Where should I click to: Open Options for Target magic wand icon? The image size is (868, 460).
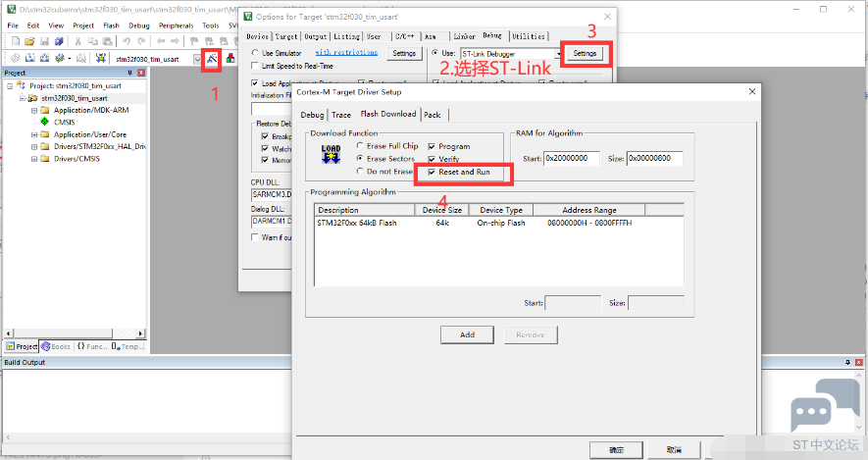pyautogui.click(x=212, y=58)
